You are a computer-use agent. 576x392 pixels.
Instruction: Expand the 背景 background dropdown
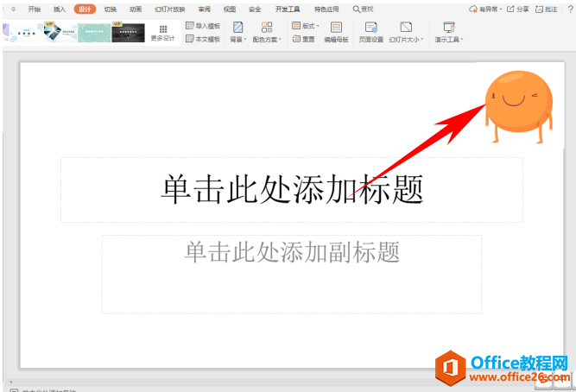[x=237, y=31]
